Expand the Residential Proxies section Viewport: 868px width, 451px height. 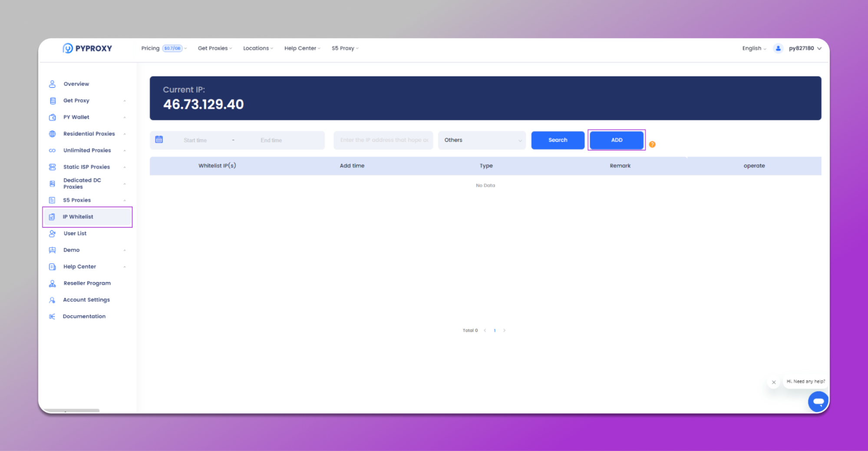(x=125, y=134)
